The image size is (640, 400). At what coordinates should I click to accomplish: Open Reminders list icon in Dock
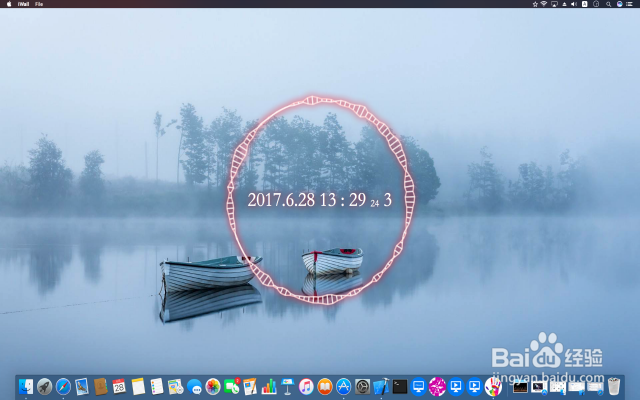[x=157, y=386]
